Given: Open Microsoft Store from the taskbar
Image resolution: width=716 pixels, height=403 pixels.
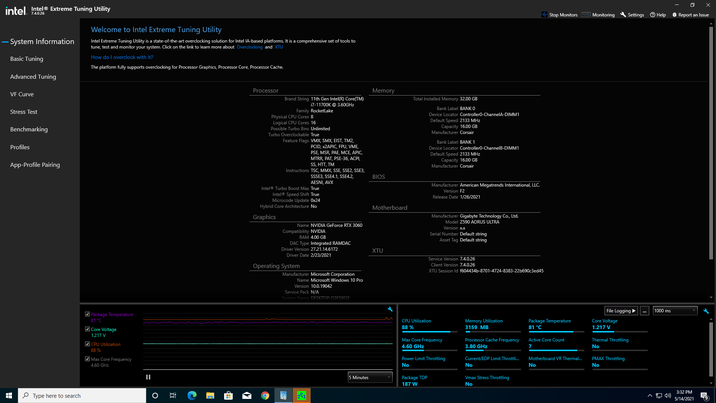Looking at the screenshot, I should point(228,395).
